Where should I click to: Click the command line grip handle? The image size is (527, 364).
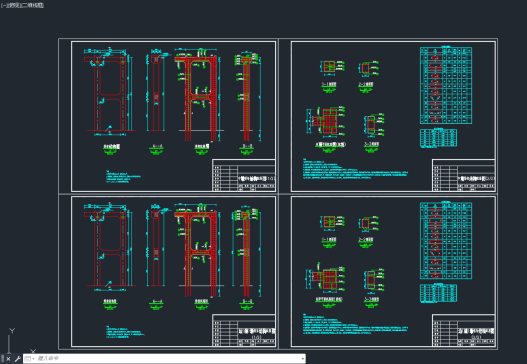pos(2,359)
